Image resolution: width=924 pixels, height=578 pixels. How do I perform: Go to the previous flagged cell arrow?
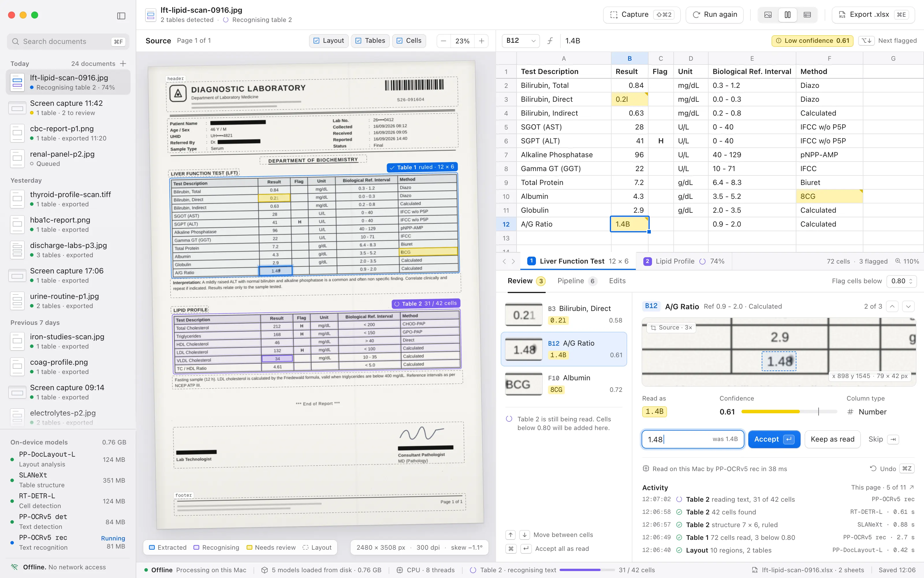click(x=892, y=306)
